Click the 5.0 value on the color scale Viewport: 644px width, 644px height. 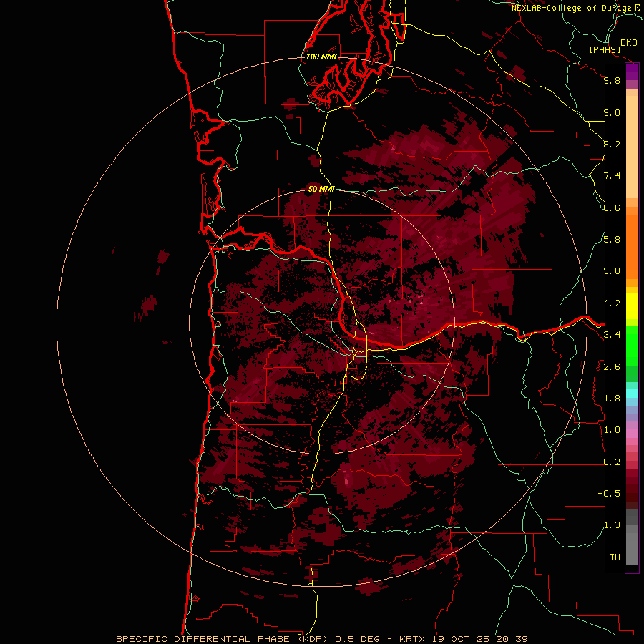pos(612,271)
